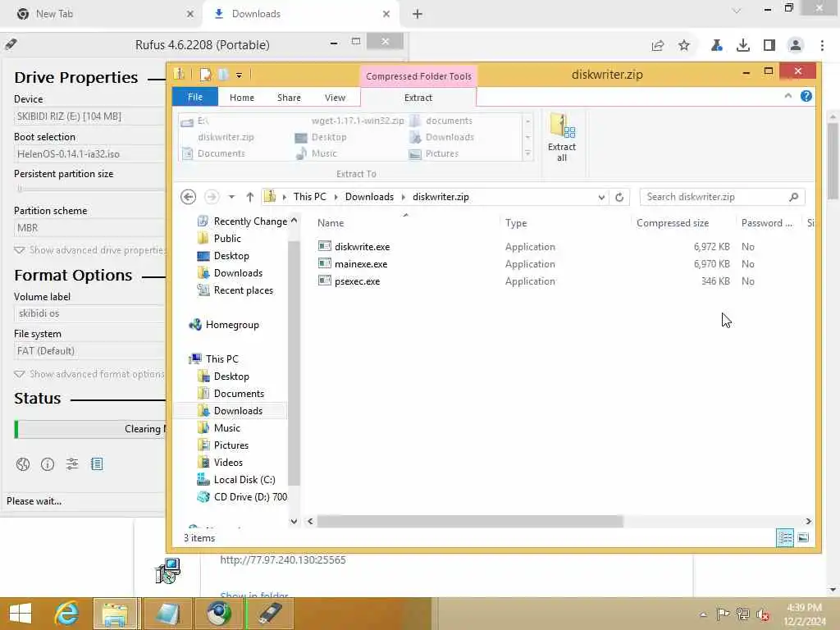Bookmark this tab with star icon

pyautogui.click(x=684, y=46)
